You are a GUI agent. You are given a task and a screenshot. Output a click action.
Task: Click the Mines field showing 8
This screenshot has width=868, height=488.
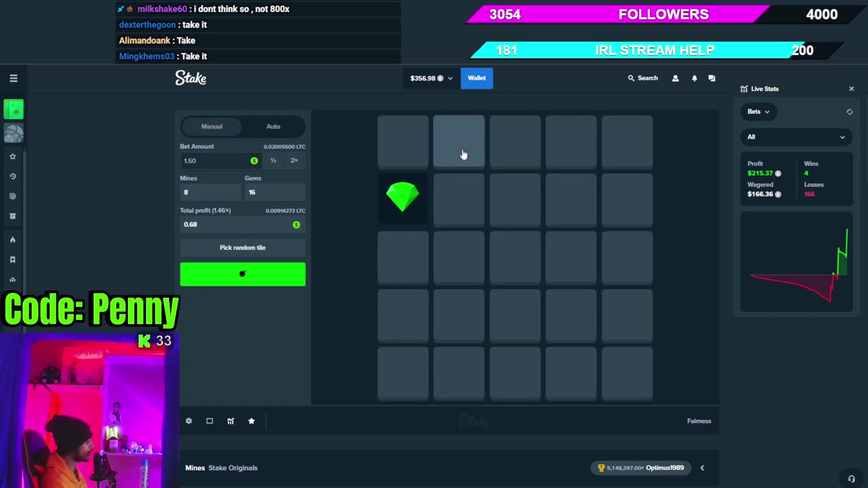210,192
